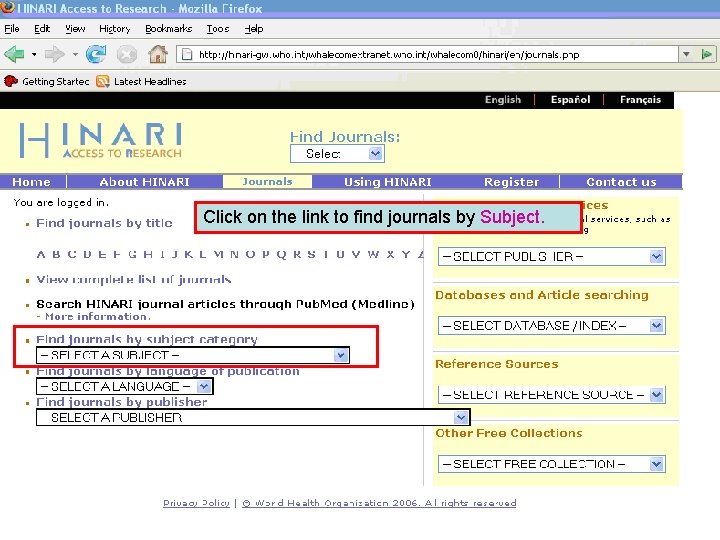Open the History menu
This screenshot has height=540, width=720.
[115, 29]
